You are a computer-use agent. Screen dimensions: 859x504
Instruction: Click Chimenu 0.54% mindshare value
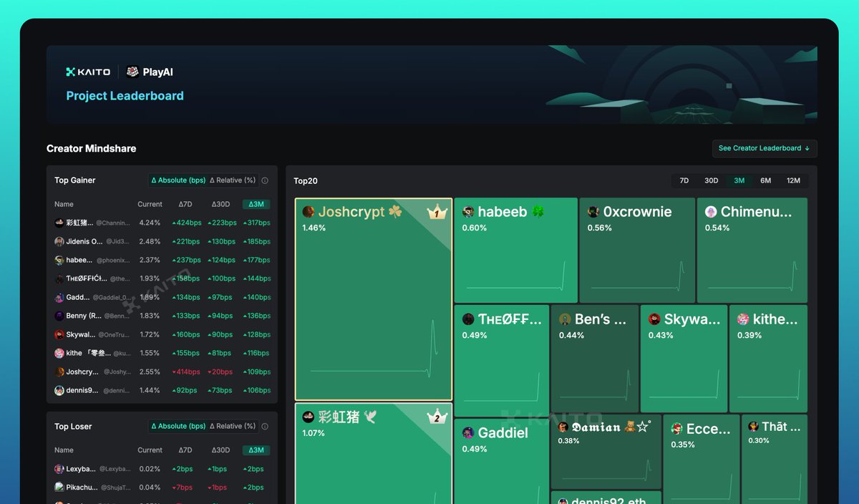click(x=717, y=228)
